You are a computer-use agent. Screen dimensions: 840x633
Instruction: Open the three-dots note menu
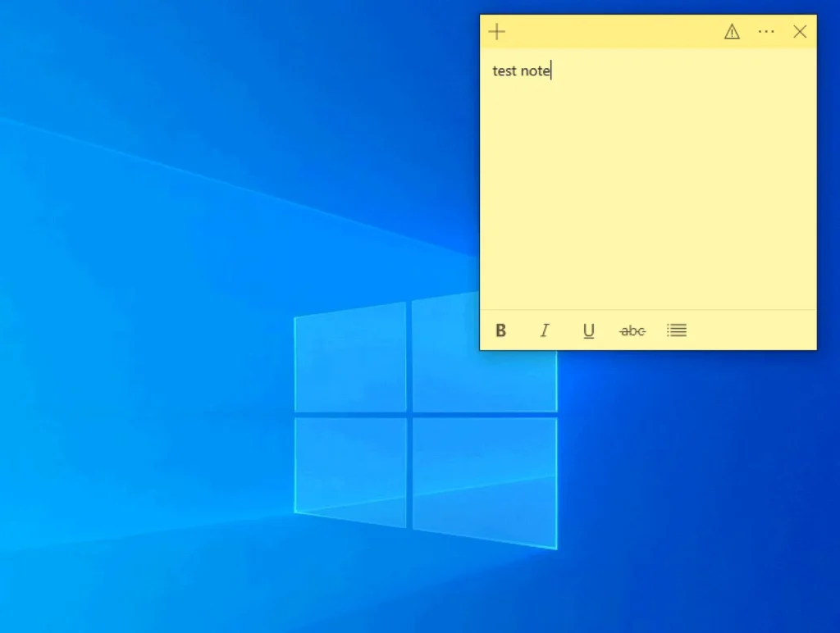coord(766,32)
